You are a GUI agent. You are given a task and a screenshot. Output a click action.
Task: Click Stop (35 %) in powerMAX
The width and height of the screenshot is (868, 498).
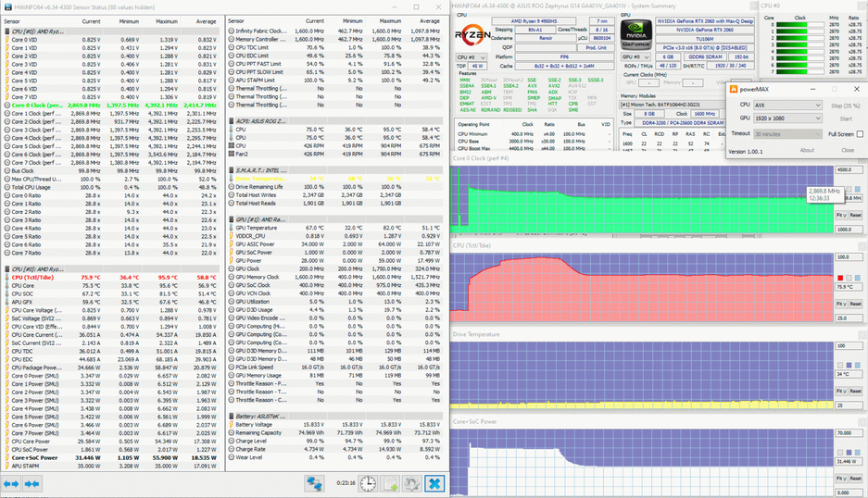click(x=845, y=106)
